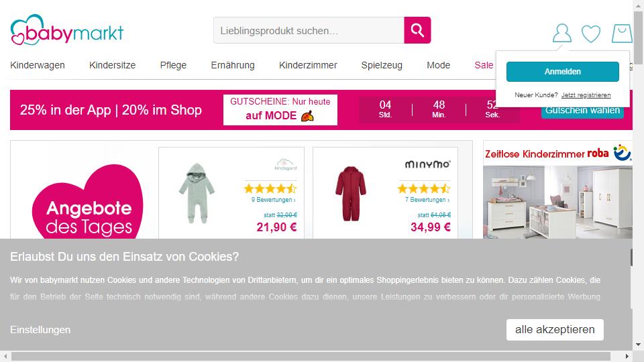Image resolution: width=644 pixels, height=362 pixels.
Task: Click the horizontal scrollbar at the bottom
Action: pos(311,356)
